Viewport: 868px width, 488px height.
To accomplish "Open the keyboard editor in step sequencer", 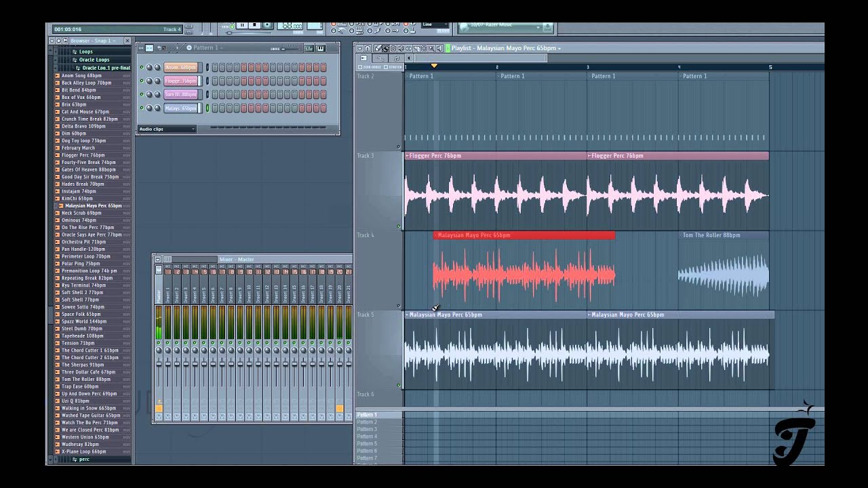I will [x=320, y=48].
